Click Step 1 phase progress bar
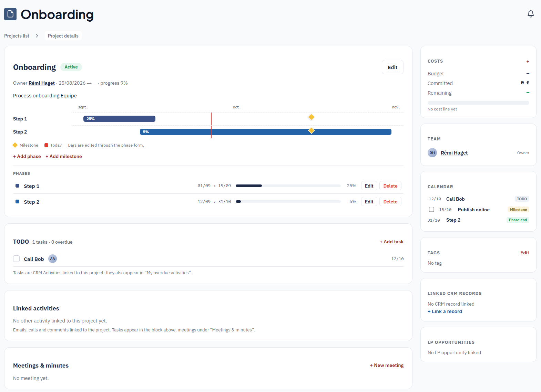Viewport: 541px width, 392px height. [288, 186]
